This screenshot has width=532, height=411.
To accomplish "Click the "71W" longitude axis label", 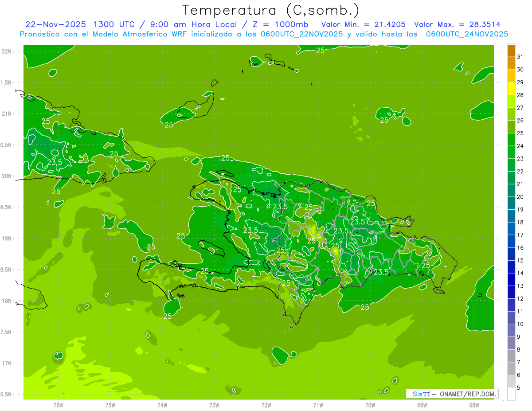I will pyautogui.click(x=318, y=405).
